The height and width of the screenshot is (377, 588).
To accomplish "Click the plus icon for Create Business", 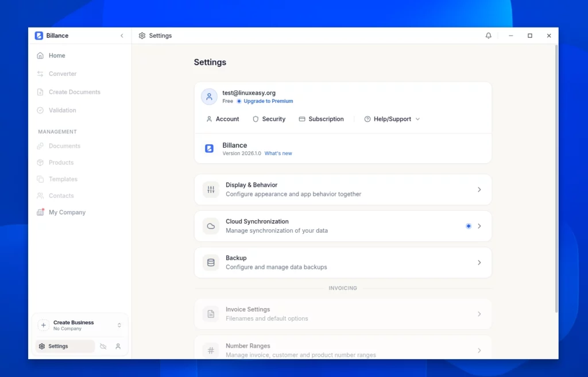I will pyautogui.click(x=44, y=325).
